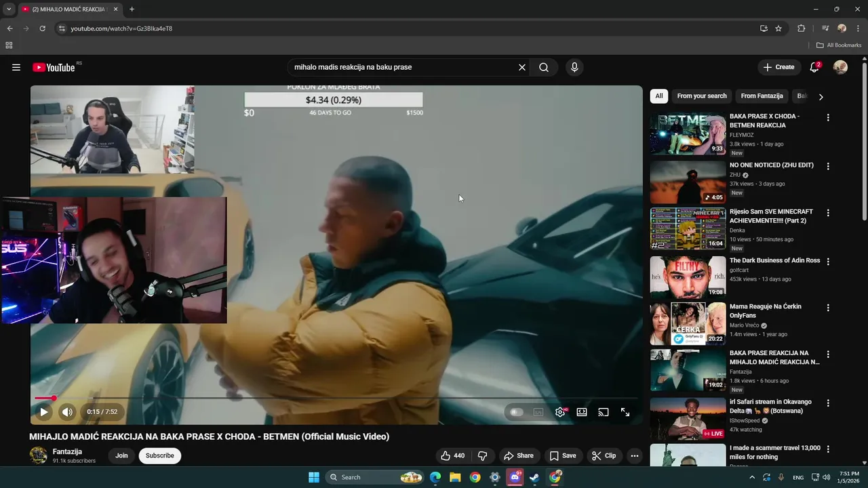Toggle subtitles/closed captions button

coord(538,412)
